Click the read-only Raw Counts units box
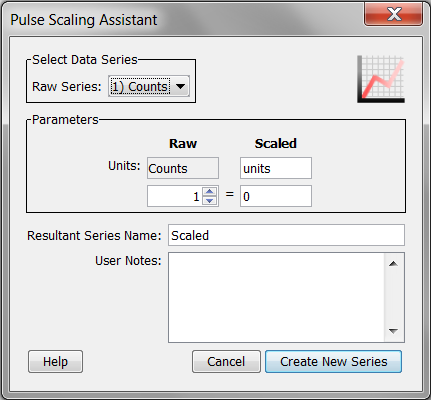This screenshot has width=431, height=400. [x=183, y=168]
